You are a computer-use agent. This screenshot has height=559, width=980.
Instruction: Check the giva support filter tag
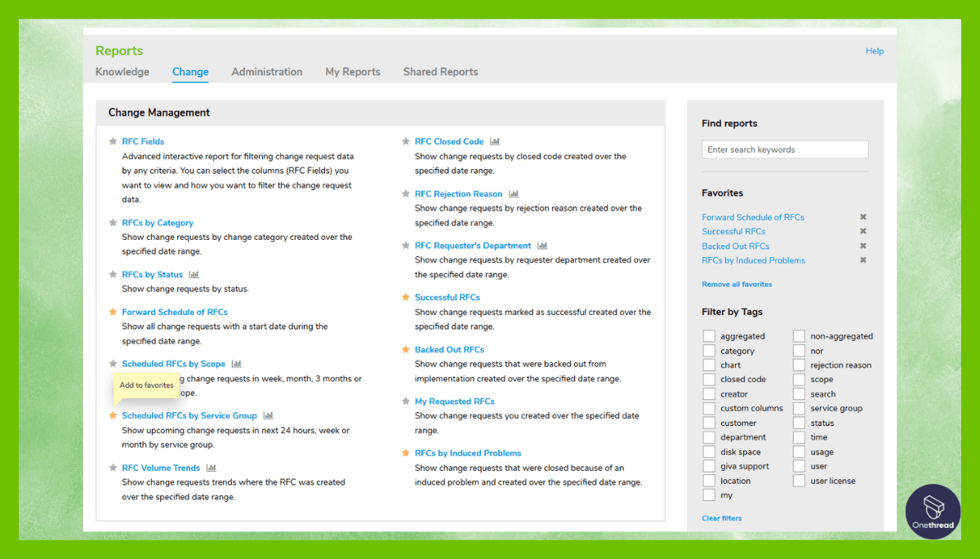pos(709,466)
